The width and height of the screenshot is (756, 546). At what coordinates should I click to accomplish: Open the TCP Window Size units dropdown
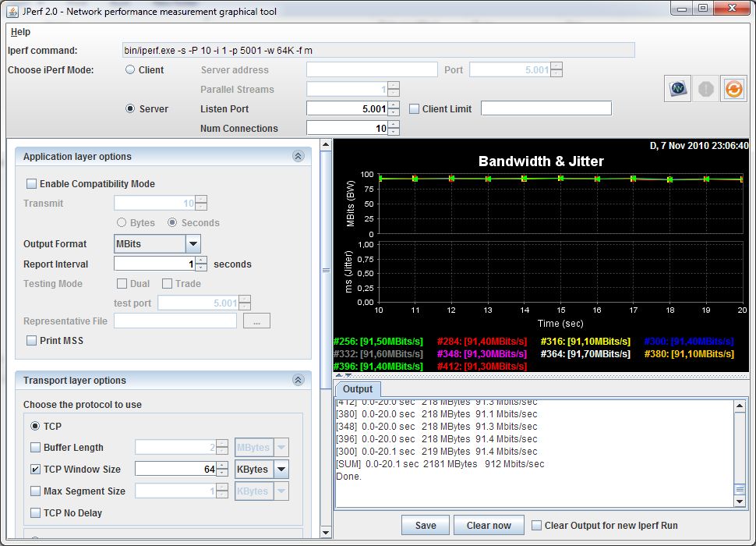coord(281,470)
